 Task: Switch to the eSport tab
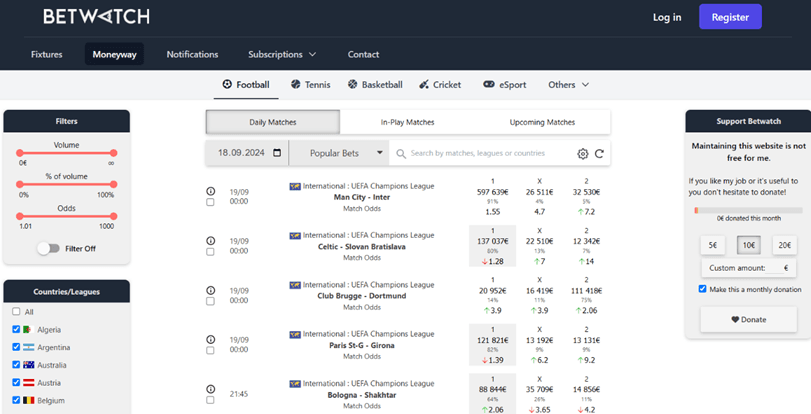(x=504, y=84)
